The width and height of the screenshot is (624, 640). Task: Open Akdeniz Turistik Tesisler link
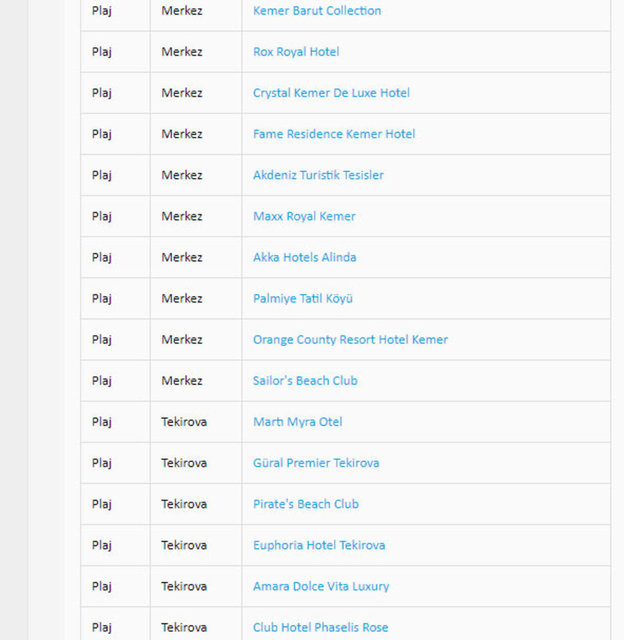318,175
